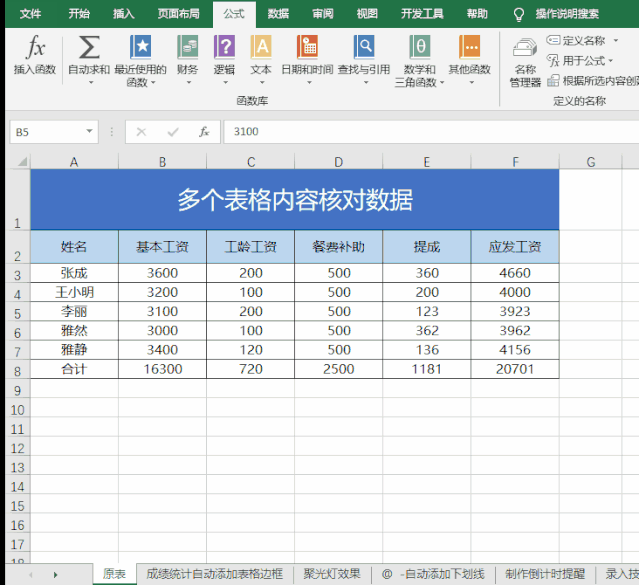Click the formula bar confirm checkmark icon
This screenshot has height=585, width=639.
tap(173, 132)
